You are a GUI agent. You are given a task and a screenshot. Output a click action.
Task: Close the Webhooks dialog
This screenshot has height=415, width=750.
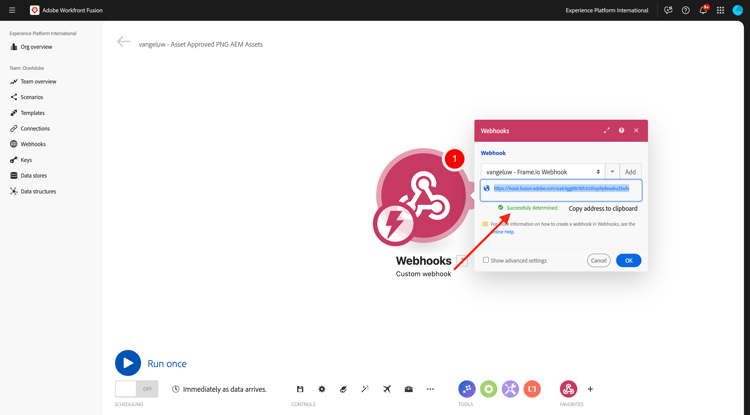(636, 130)
